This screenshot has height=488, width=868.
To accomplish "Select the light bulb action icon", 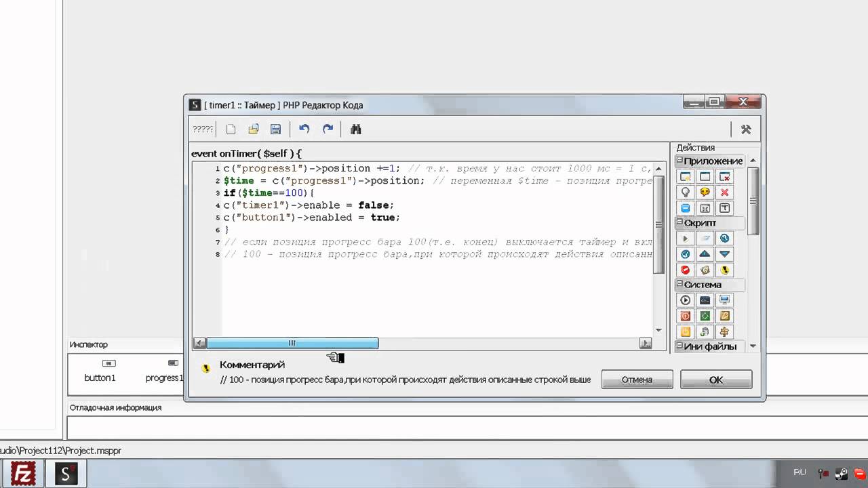I will click(686, 192).
